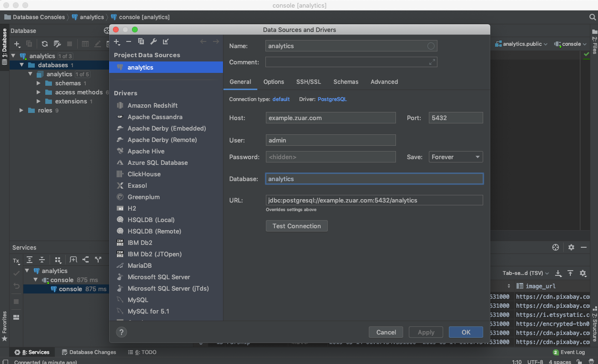Click the Host input field
The height and width of the screenshot is (364, 598).
point(331,118)
